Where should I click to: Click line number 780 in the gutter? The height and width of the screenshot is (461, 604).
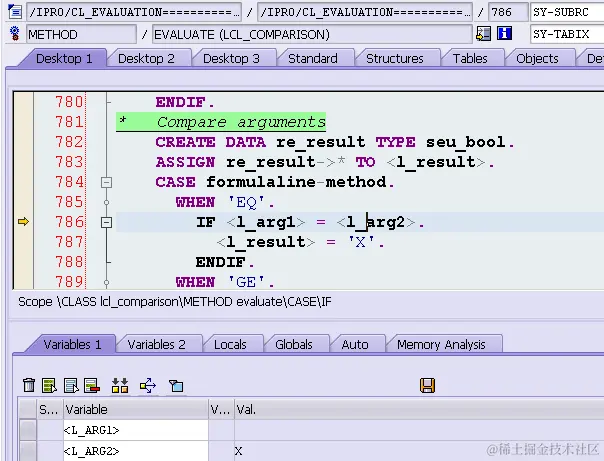point(69,102)
